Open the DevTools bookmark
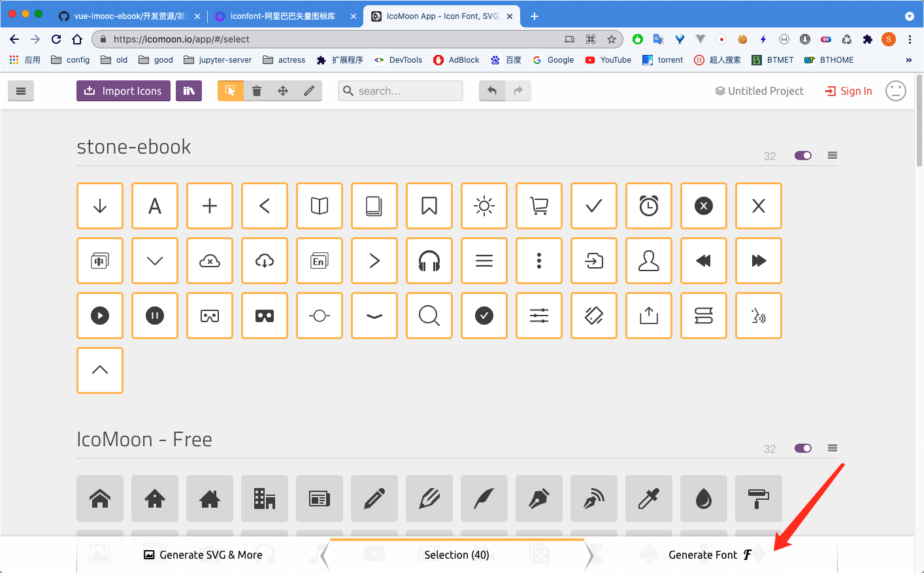 coord(398,60)
